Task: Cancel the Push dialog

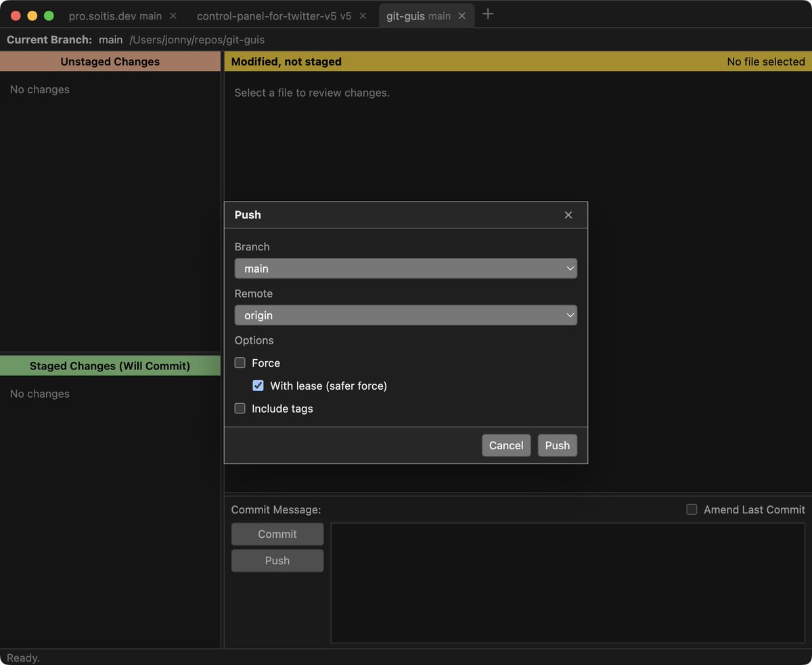Action: point(506,445)
